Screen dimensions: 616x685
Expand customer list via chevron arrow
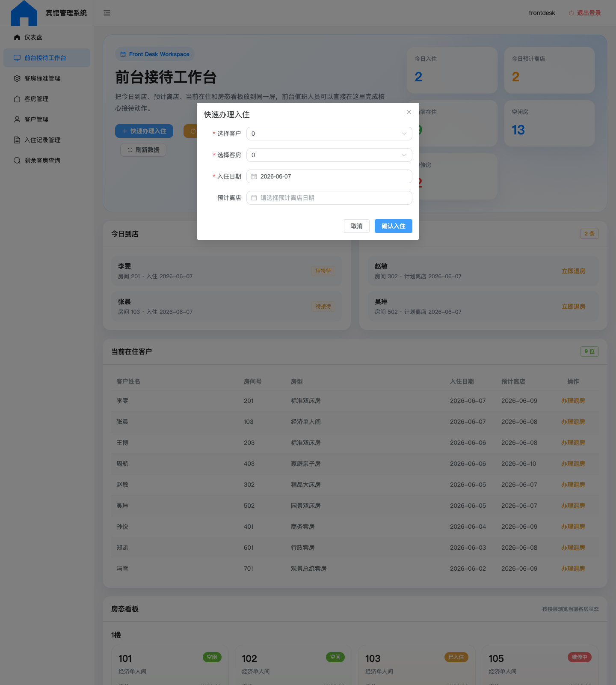pos(404,134)
